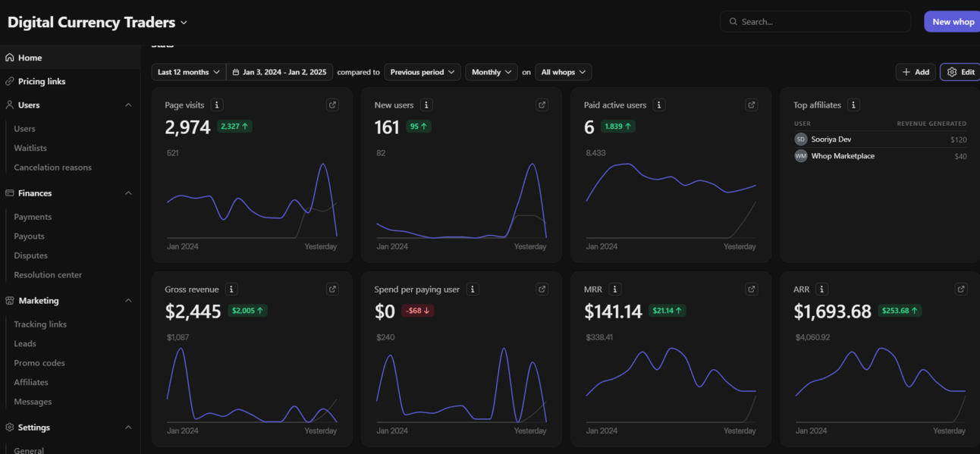Click the info icon beside Spend per paying user

point(473,290)
